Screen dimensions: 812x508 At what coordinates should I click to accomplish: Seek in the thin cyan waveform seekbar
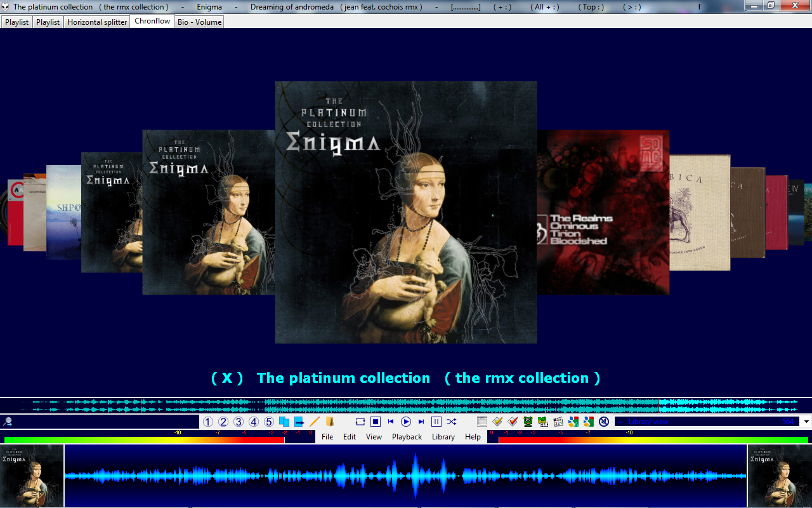406,405
